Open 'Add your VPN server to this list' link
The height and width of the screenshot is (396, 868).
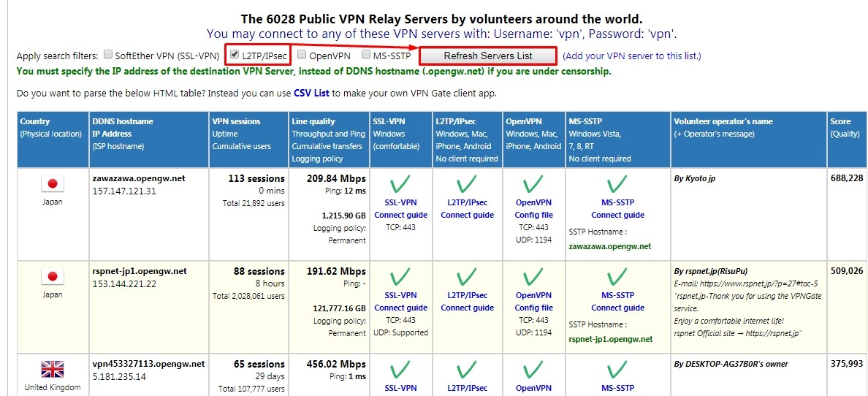(631, 56)
